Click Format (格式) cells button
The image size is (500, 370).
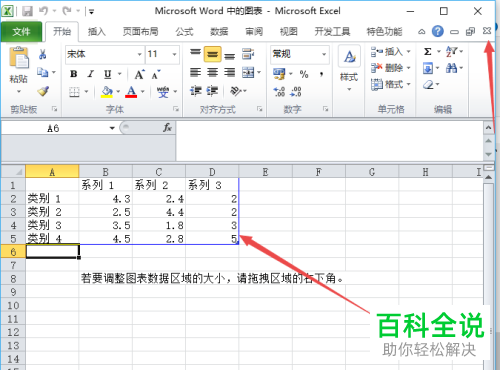tap(390, 84)
